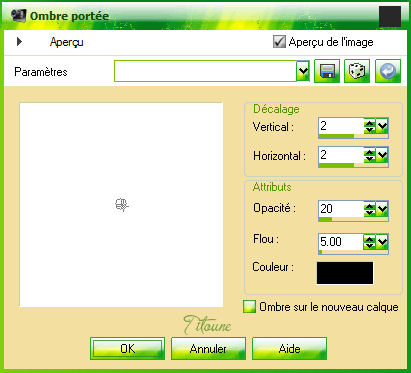Enable Ombre sur le nouveau calque

tap(250, 307)
